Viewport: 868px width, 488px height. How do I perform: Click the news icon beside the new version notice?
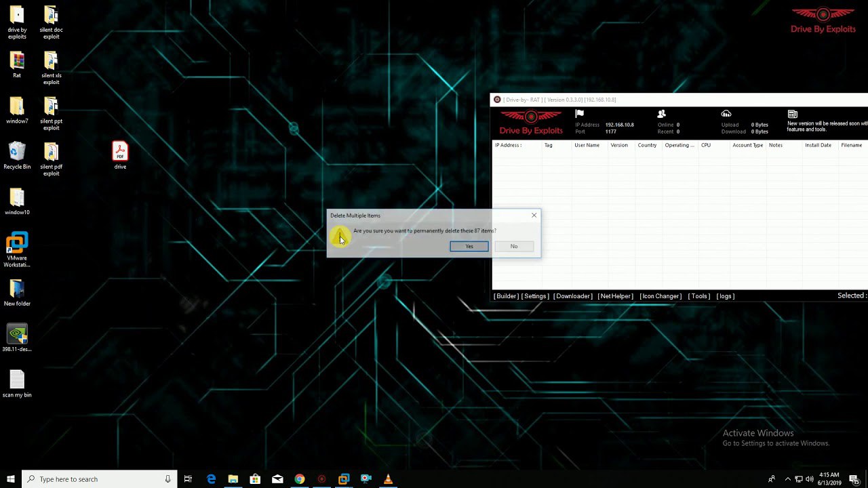click(792, 114)
